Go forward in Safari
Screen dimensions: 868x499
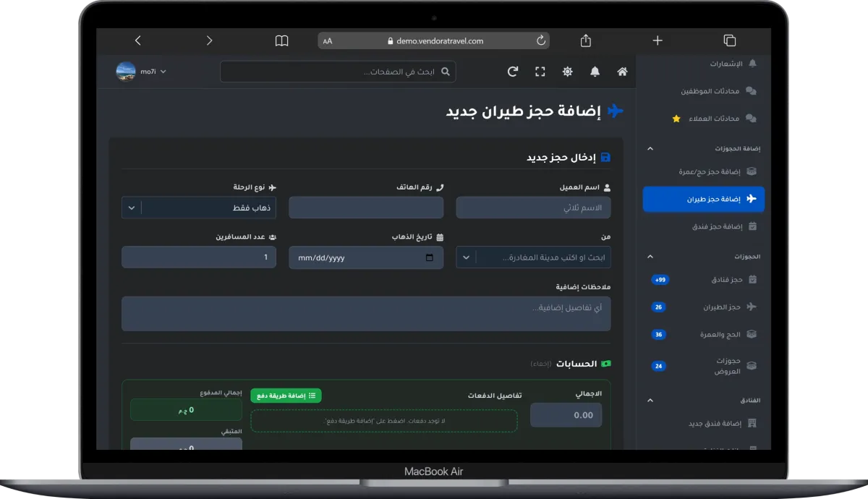click(x=210, y=40)
